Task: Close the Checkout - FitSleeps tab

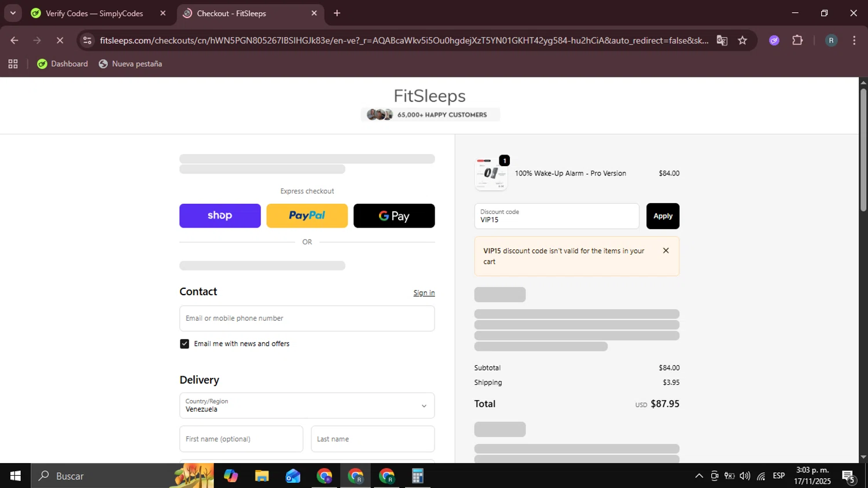Action: point(314,13)
